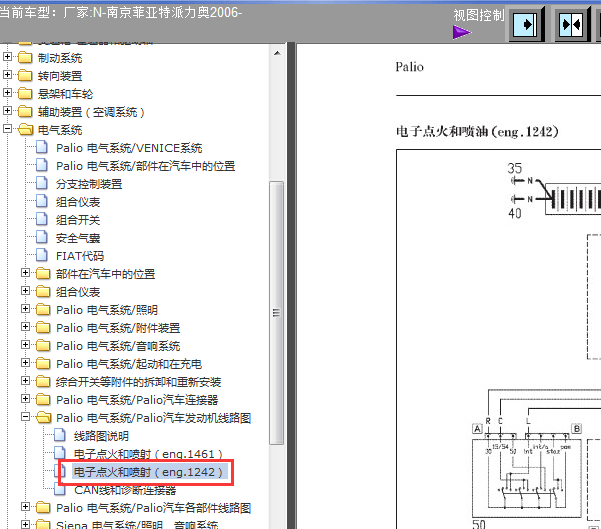Image resolution: width=601 pixels, height=529 pixels.
Task: Click the Palio heading in document
Action: point(409,67)
